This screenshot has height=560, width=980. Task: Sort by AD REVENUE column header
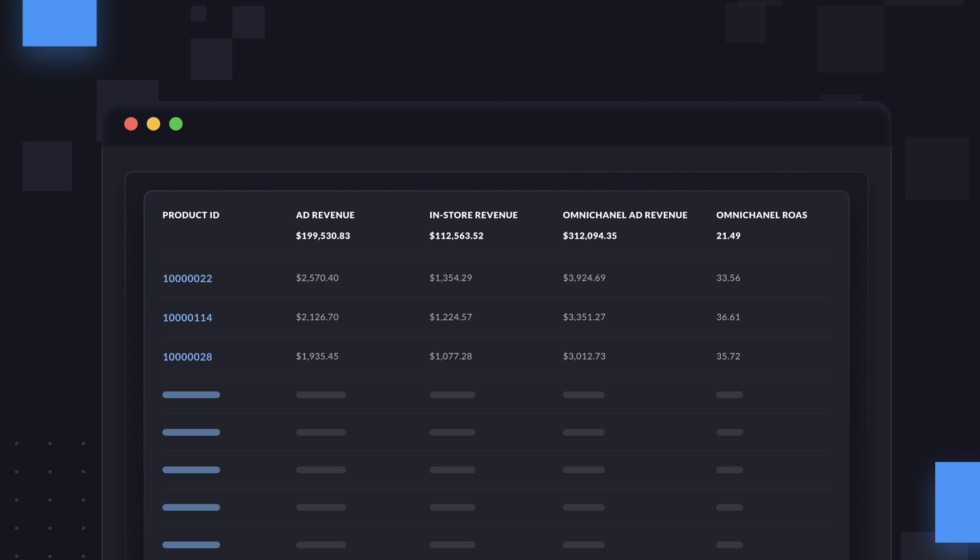point(325,215)
